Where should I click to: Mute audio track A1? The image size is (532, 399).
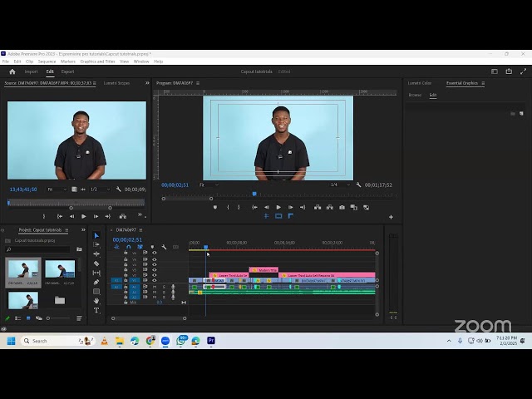coord(155,287)
